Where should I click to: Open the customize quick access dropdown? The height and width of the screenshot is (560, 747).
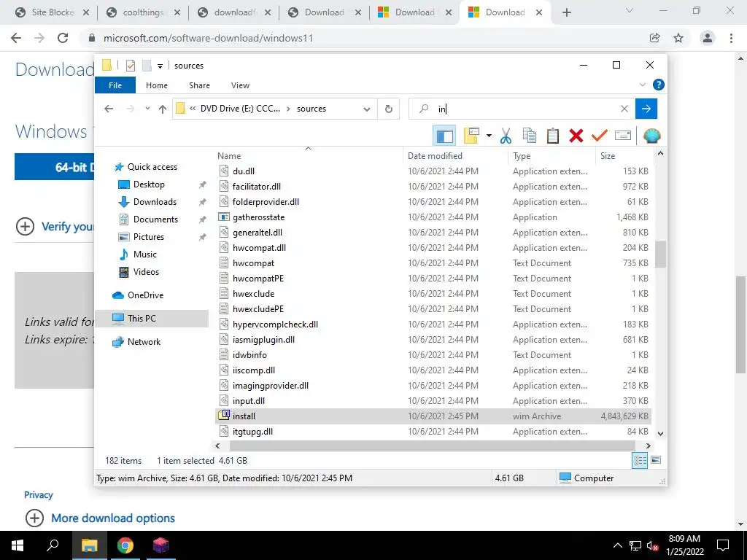160,66
